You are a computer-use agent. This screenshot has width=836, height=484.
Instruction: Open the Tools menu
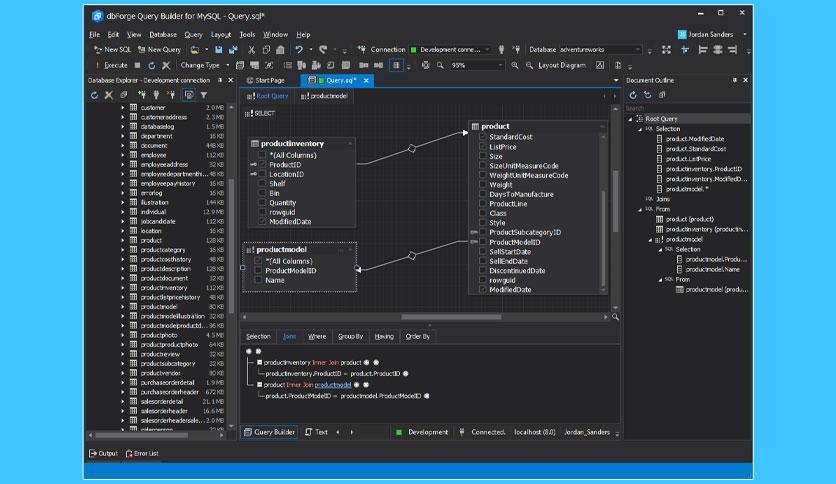(247, 34)
